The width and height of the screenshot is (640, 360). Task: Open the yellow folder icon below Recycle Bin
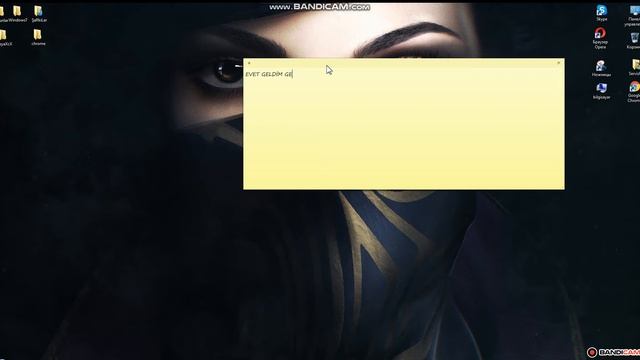point(635,67)
